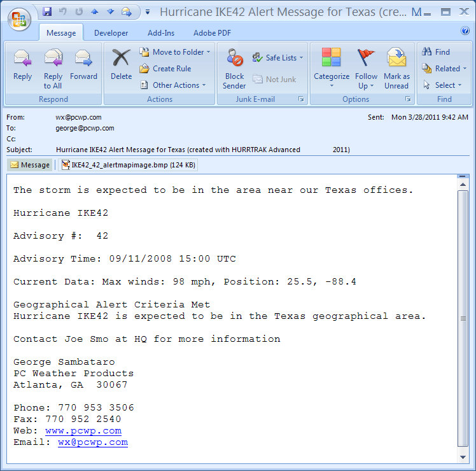
Task: Switch to the Developer ribbon tab
Action: tap(111, 33)
